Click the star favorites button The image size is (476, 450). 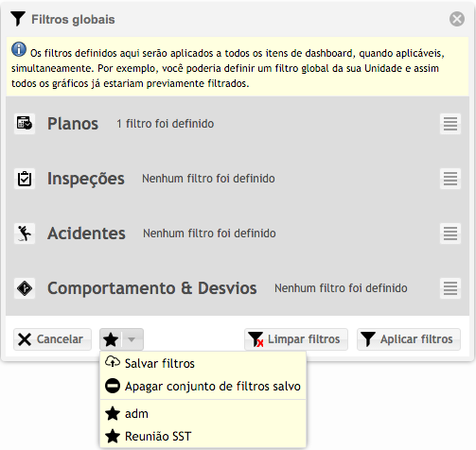[111, 339]
